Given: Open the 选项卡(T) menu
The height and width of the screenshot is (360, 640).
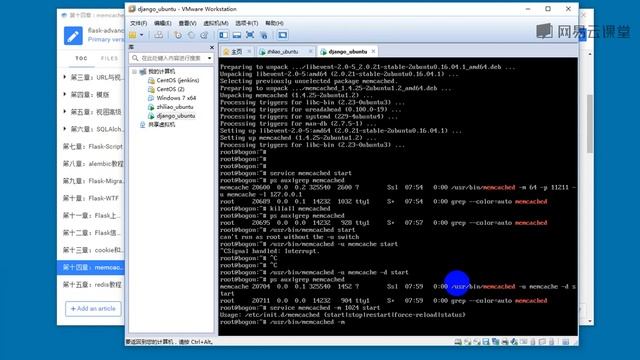Looking at the screenshot, I should click(246, 23).
